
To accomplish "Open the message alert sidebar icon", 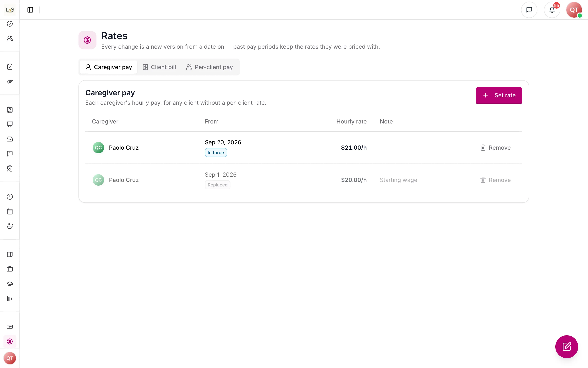I will (10, 154).
